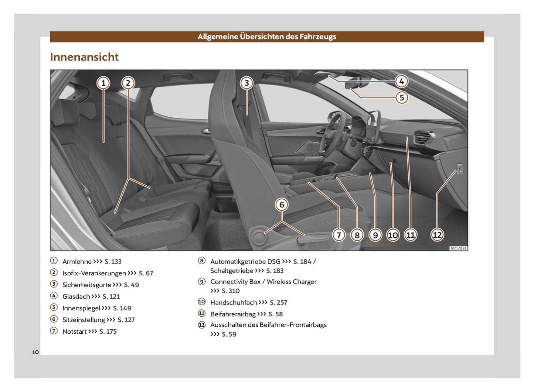Click callout marker 1 in the interior diagram
Image resolution: width=534 pixels, height=392 pixels.
tap(103, 83)
